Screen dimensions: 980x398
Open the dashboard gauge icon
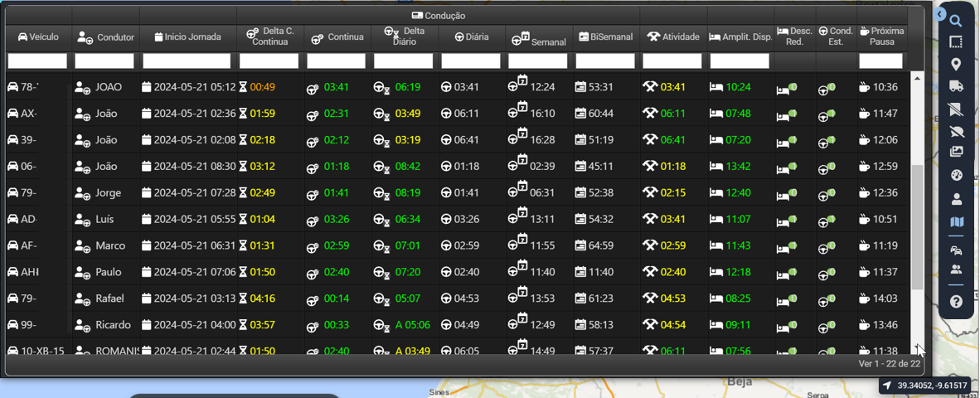(956, 175)
